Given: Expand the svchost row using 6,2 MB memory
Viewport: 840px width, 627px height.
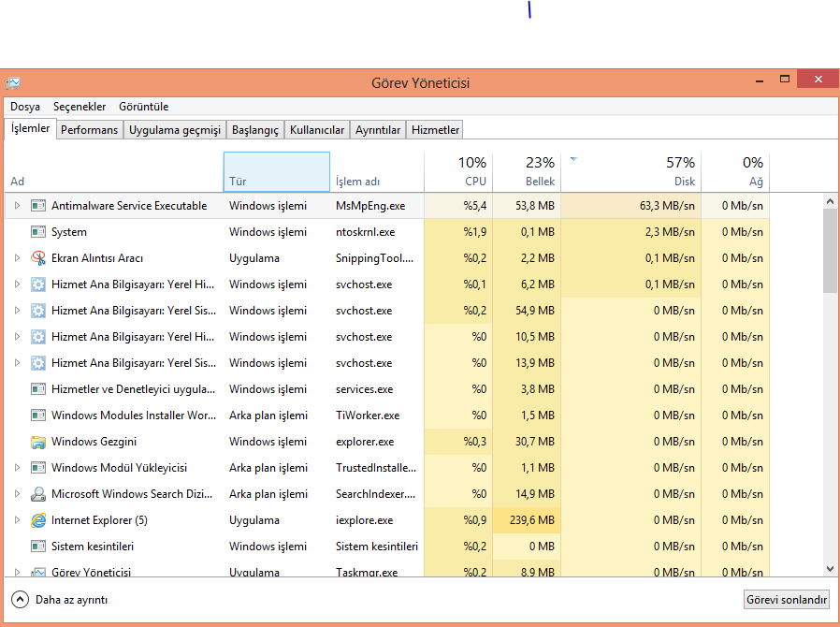Looking at the screenshot, I should click(17, 284).
